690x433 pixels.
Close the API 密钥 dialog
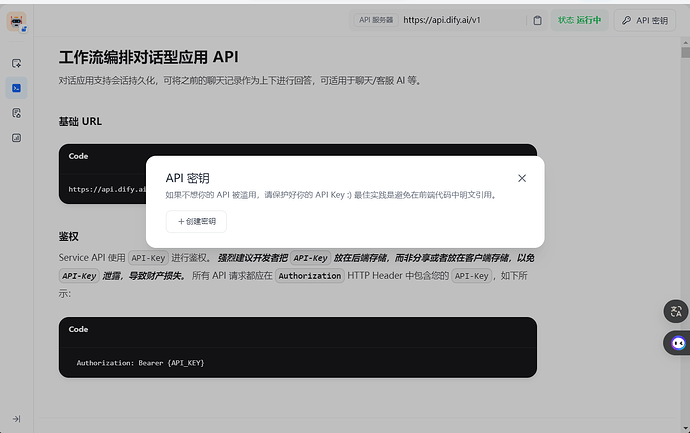pos(522,178)
